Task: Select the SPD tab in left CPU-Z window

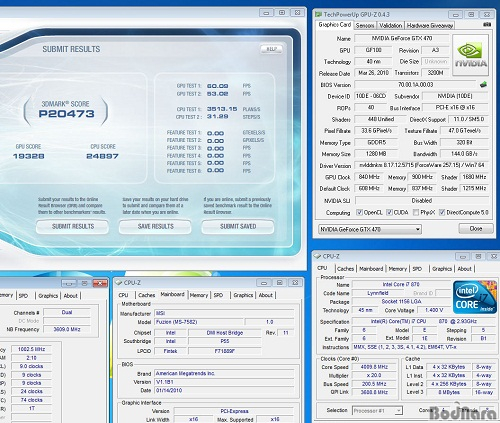Action: coord(23,296)
